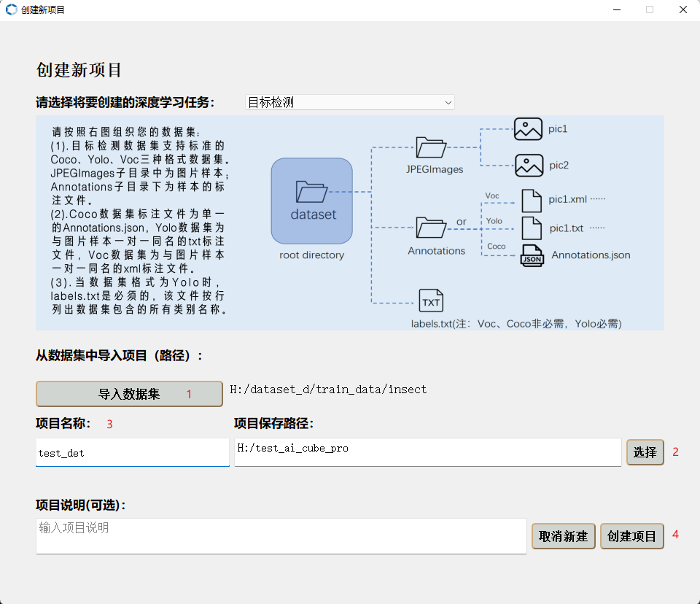
Task: Click the 项目说明(可选) label
Action: (x=81, y=506)
